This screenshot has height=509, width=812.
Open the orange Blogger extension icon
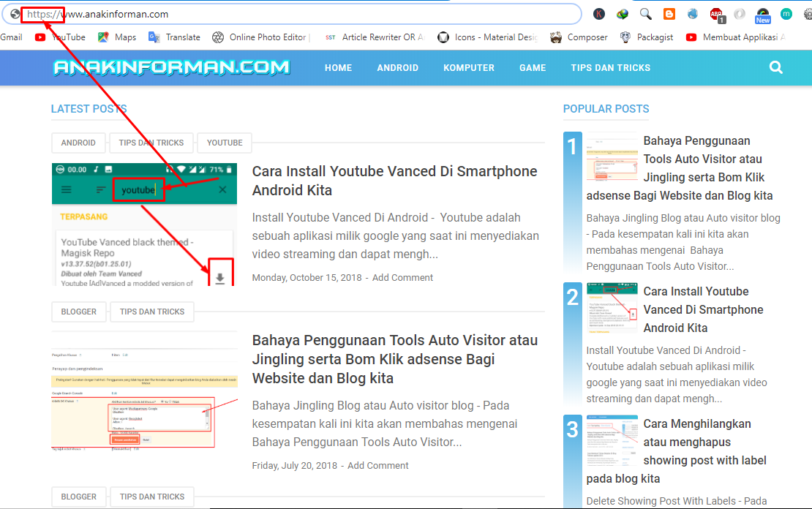(x=669, y=14)
